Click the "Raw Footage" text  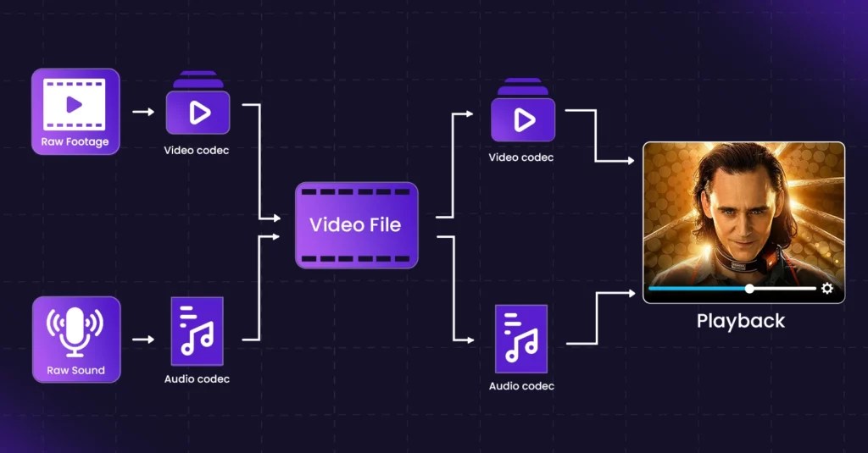coord(75,141)
